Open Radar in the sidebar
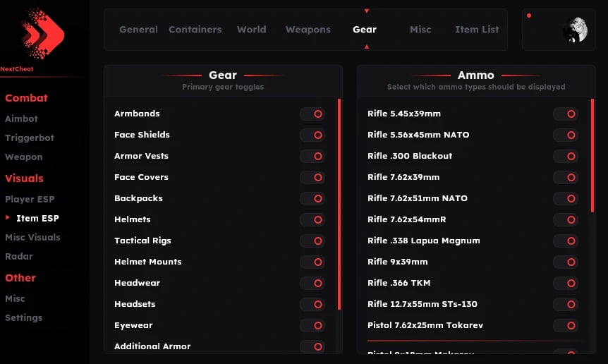 [19, 257]
